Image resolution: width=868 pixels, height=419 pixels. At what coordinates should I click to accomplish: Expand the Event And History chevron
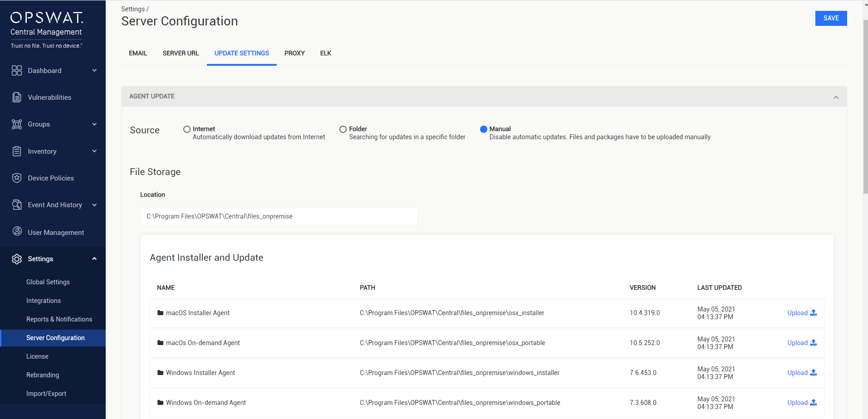[x=94, y=205]
